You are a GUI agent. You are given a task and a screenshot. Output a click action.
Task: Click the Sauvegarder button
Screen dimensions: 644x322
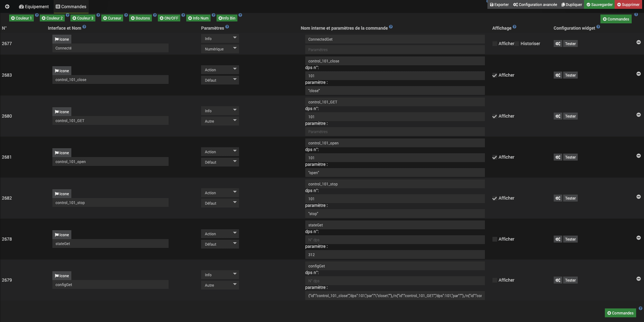[x=599, y=5]
